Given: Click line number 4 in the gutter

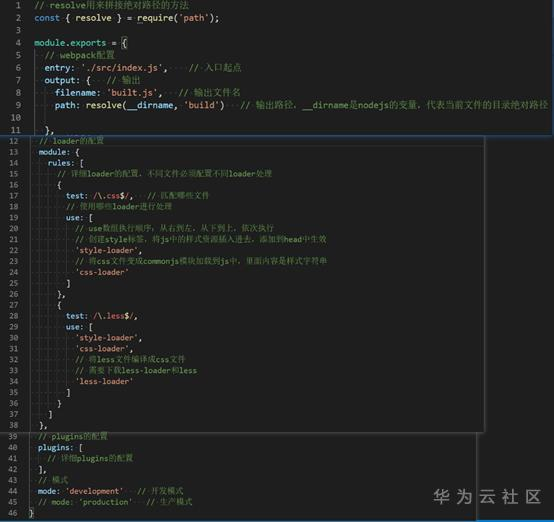Looking at the screenshot, I should 18,43.
